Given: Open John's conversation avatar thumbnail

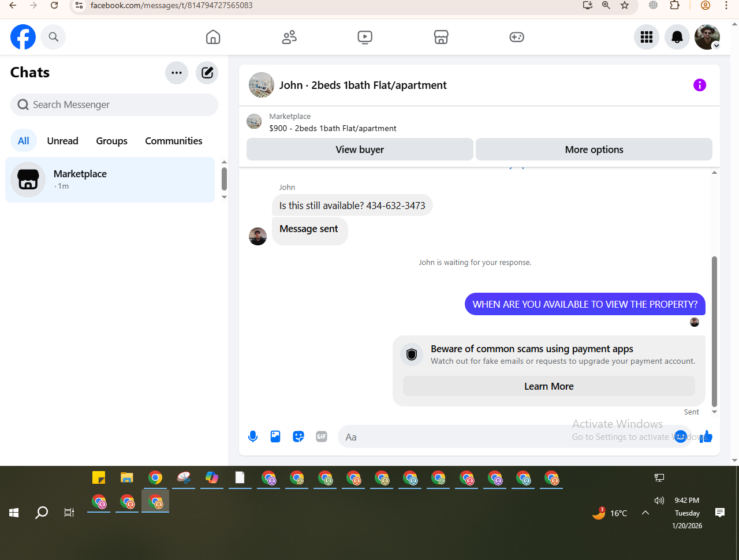Looking at the screenshot, I should (262, 85).
